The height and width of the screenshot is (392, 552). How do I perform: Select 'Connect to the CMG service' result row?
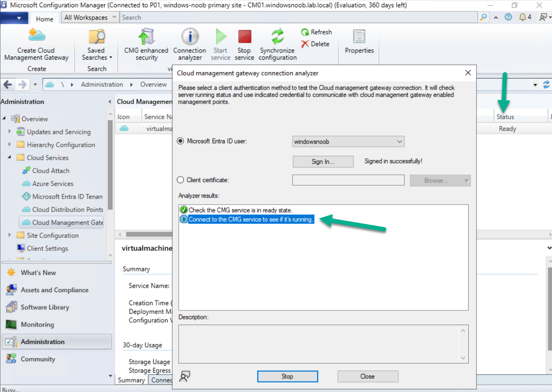click(x=247, y=219)
